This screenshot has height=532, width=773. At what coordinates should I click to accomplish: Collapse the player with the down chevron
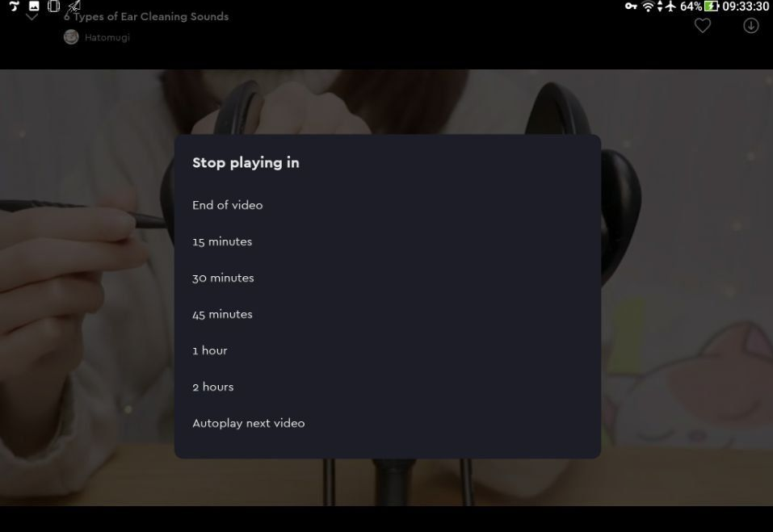[32, 17]
